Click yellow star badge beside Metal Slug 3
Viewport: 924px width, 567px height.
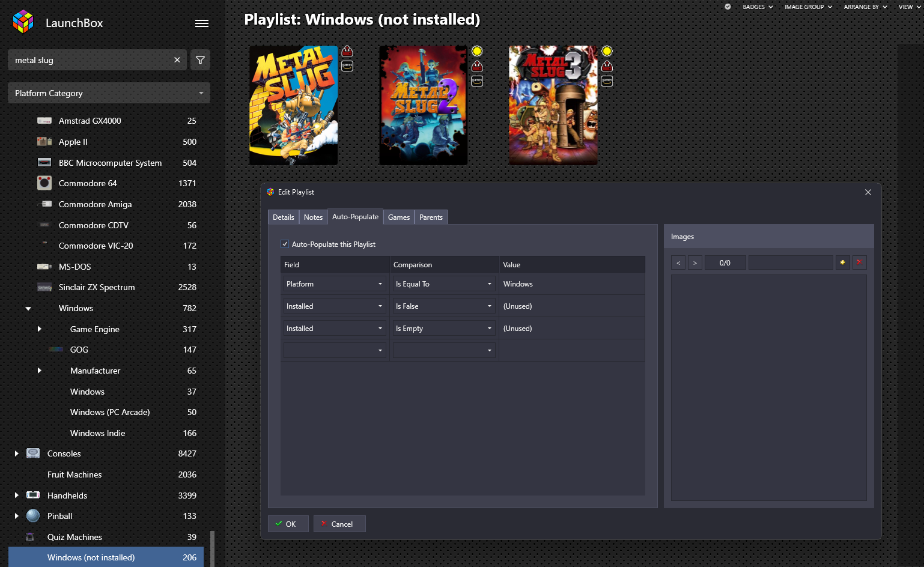pos(607,51)
